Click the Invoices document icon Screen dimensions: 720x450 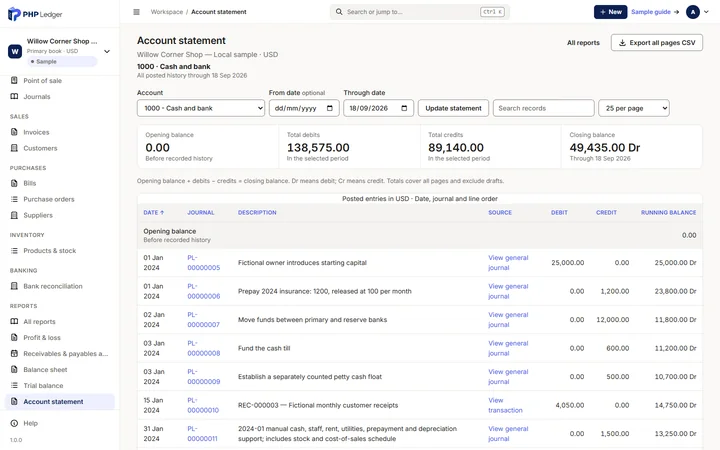(x=14, y=132)
